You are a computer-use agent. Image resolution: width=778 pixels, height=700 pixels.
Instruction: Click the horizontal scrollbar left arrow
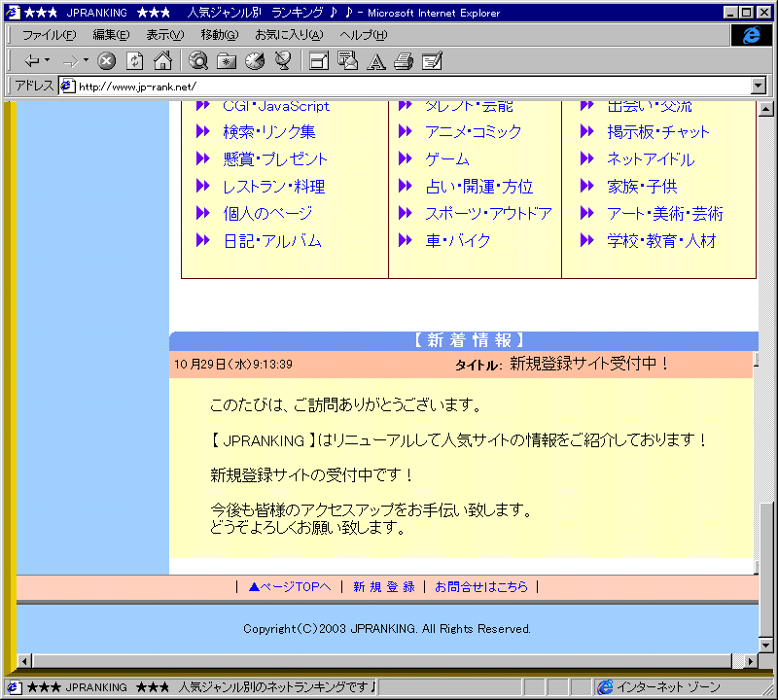click(x=24, y=661)
